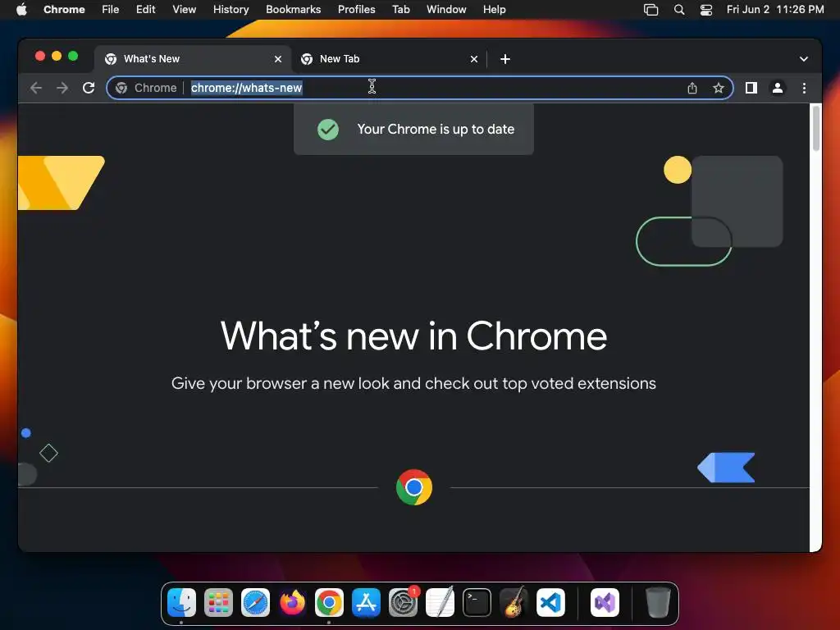Open Chrome's three-dot menu
This screenshot has height=630, width=840.
coord(804,88)
